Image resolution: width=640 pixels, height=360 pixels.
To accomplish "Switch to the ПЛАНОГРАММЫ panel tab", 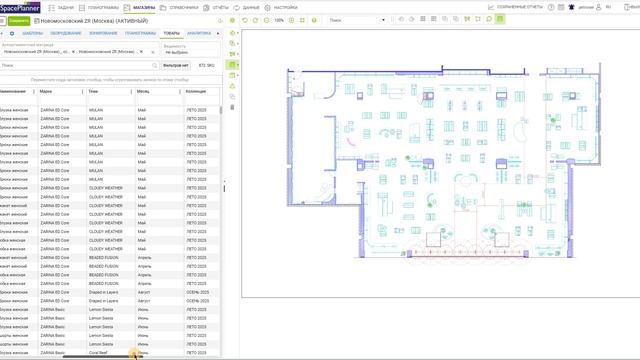I will [x=140, y=33].
